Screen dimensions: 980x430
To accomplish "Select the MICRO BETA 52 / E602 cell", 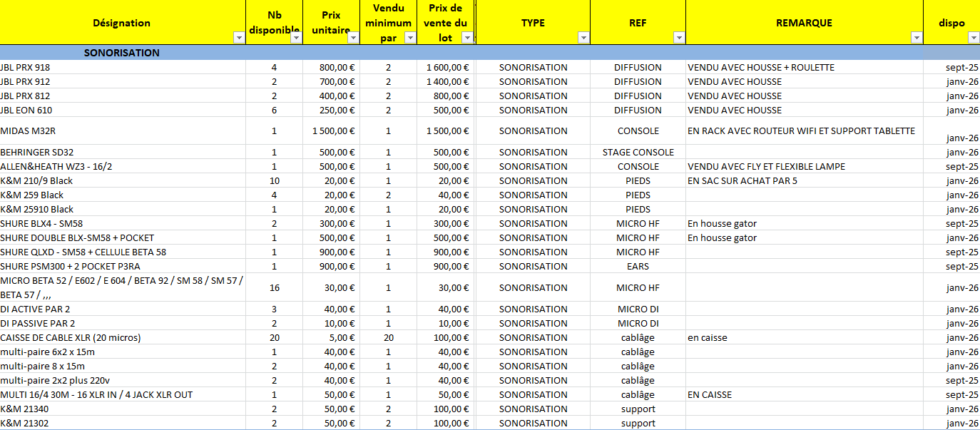I will pos(122,287).
